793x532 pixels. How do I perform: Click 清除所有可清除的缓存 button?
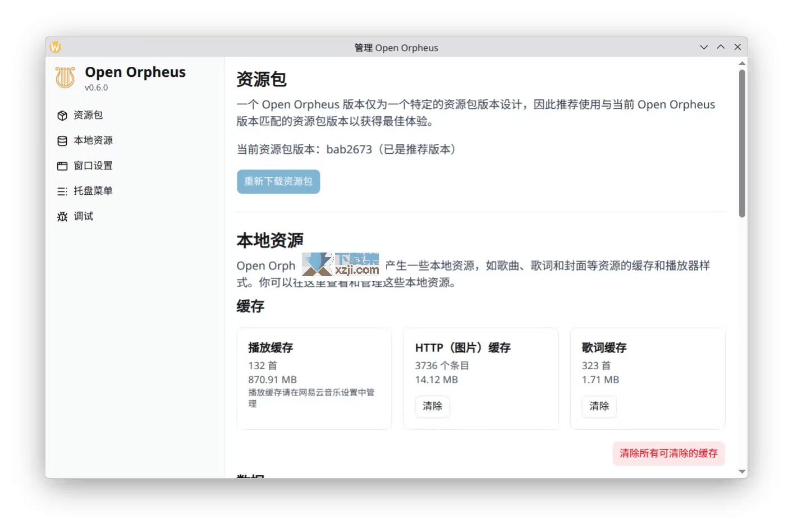(668, 453)
